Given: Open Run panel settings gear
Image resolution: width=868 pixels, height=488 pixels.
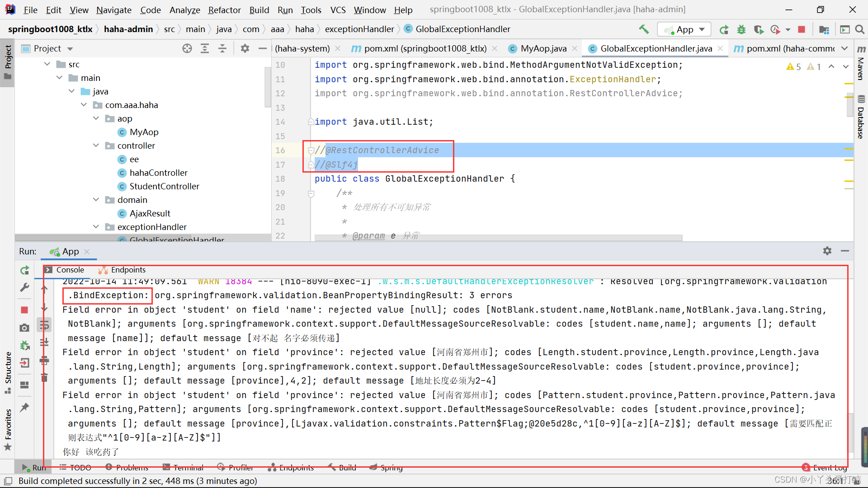Looking at the screenshot, I should pyautogui.click(x=827, y=251).
